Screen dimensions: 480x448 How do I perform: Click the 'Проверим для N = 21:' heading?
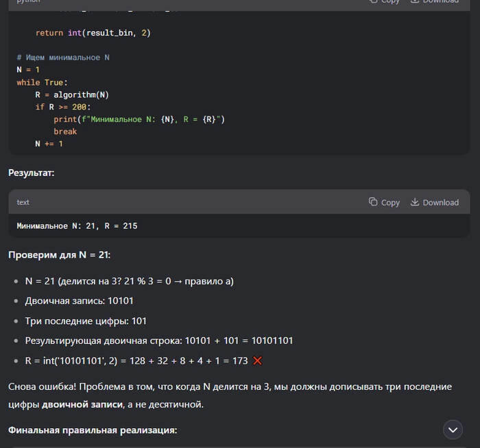[59, 255]
